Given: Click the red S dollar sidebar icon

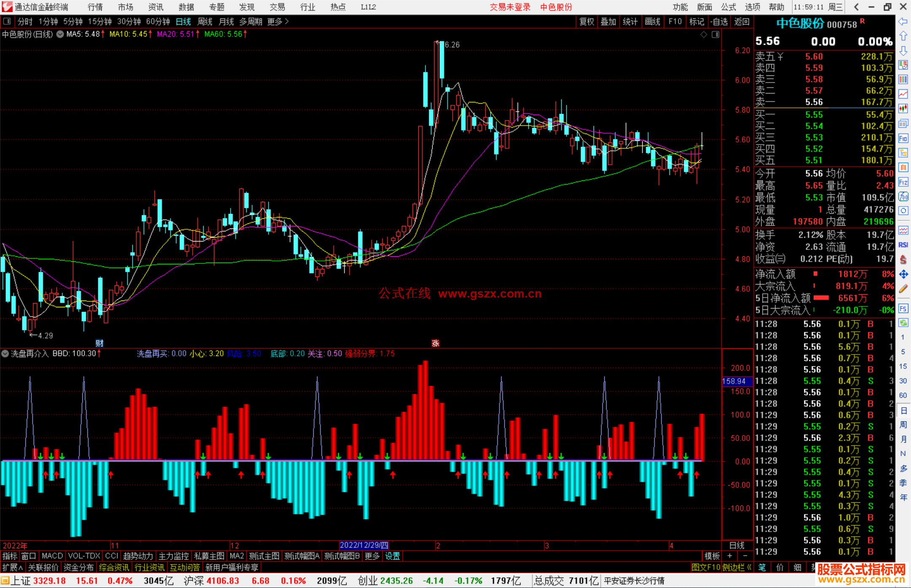Looking at the screenshot, I should (903, 260).
